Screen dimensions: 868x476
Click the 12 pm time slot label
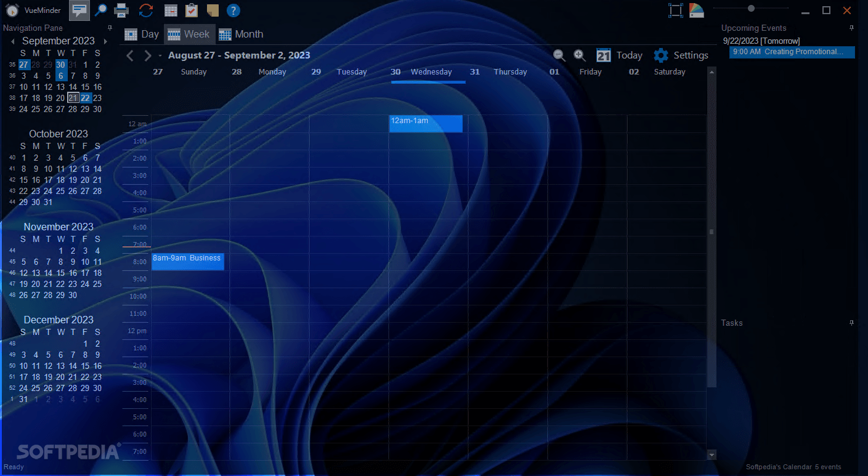click(x=137, y=331)
